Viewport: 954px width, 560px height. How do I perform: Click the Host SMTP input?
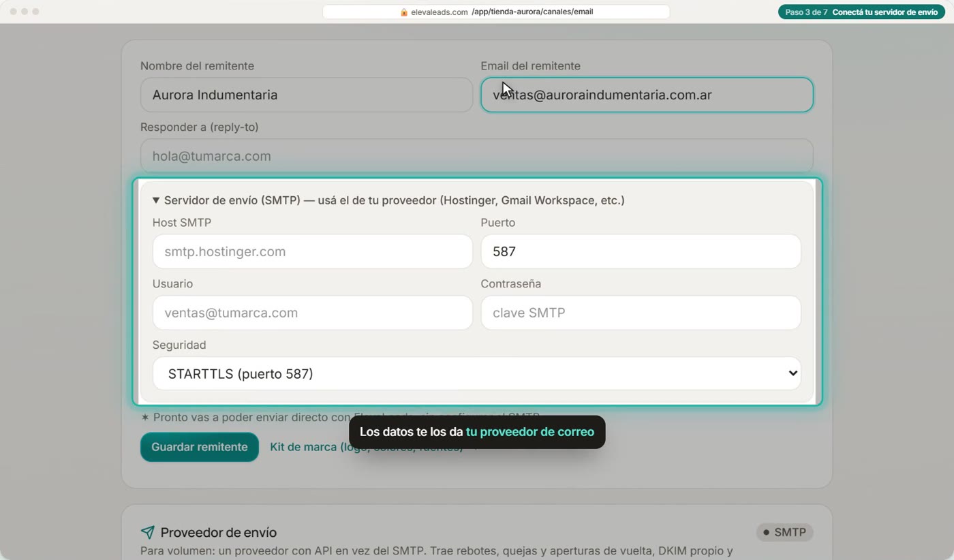click(312, 251)
